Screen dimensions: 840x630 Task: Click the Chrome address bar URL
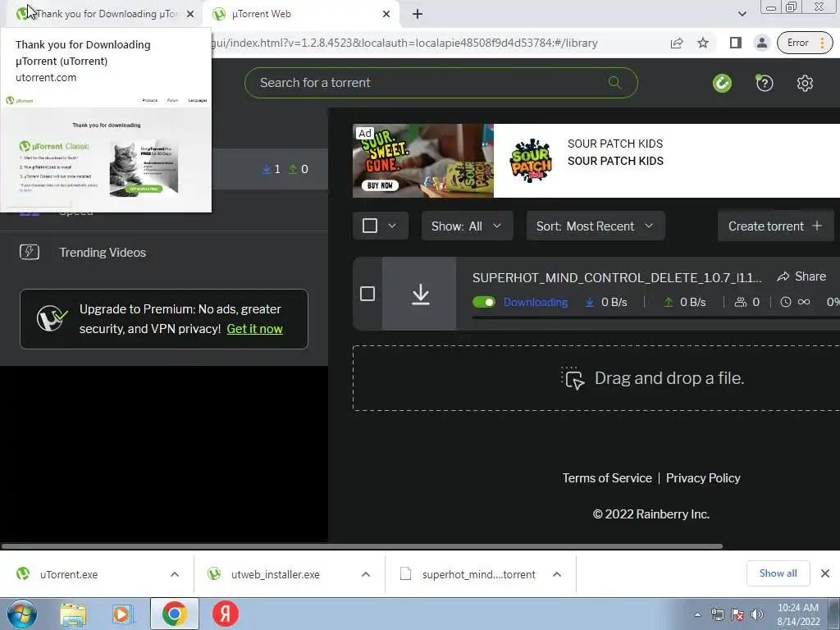[404, 43]
